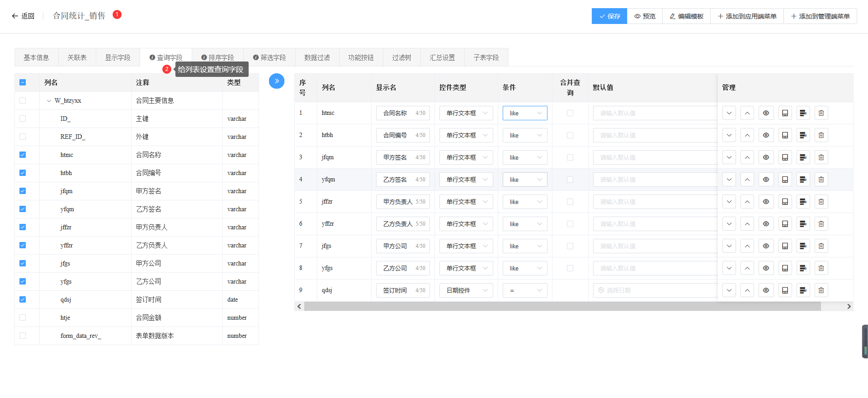Open the 控件类型 dropdown for jffzr
Image resolution: width=868 pixels, height=398 pixels.
click(466, 202)
